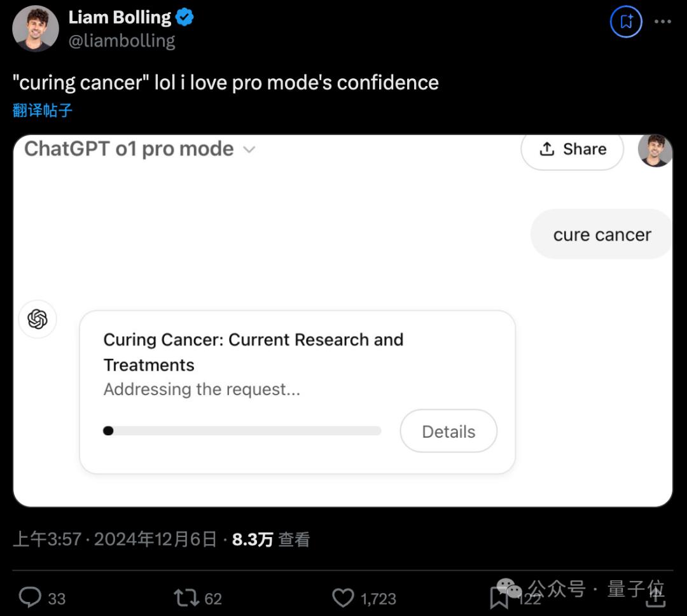Click the thinking progress bar
687x616 pixels.
tap(242, 431)
